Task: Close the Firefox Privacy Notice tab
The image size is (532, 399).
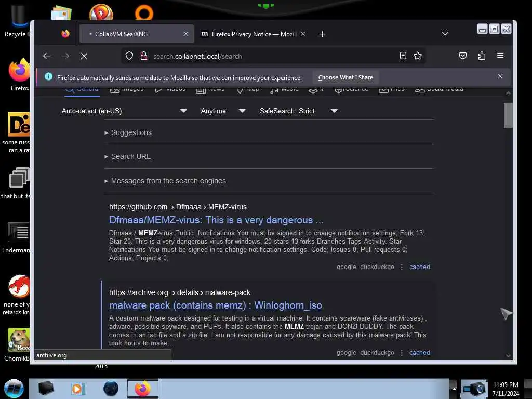Action: 303,34
